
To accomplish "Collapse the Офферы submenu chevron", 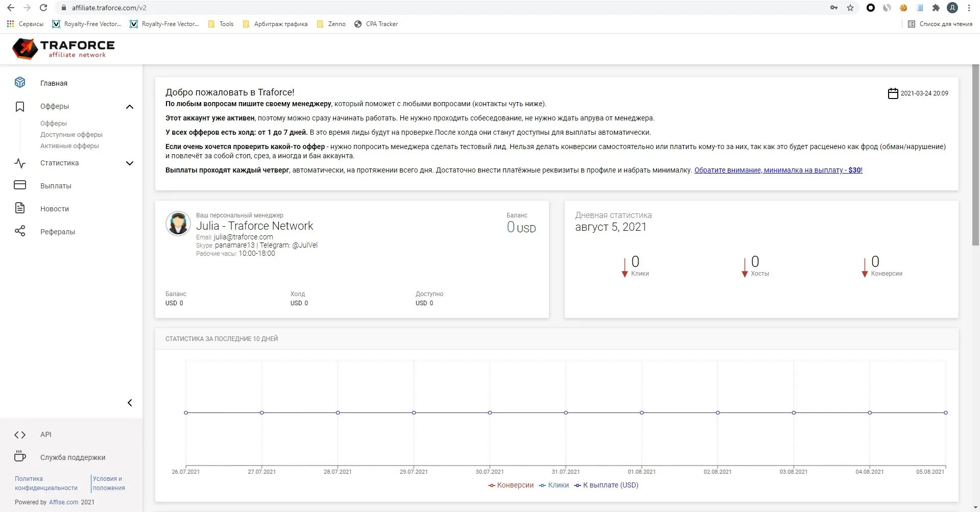I will coord(130,107).
